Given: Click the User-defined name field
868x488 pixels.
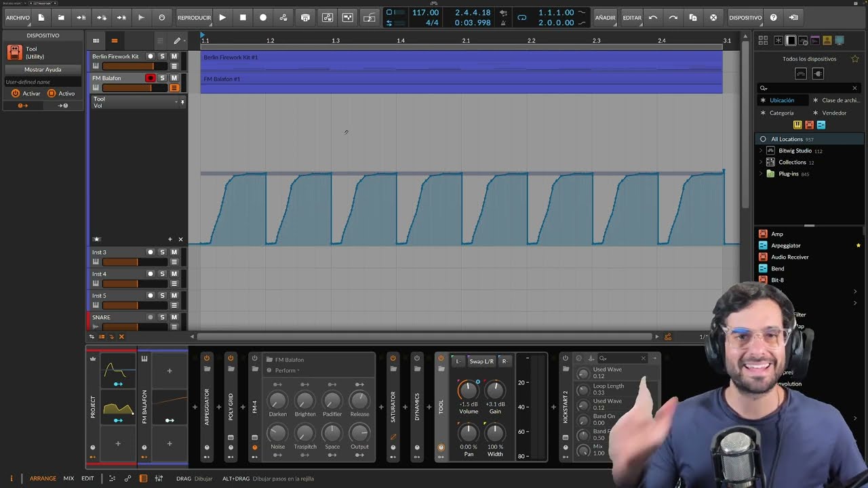Looking at the screenshot, I should coord(43,82).
